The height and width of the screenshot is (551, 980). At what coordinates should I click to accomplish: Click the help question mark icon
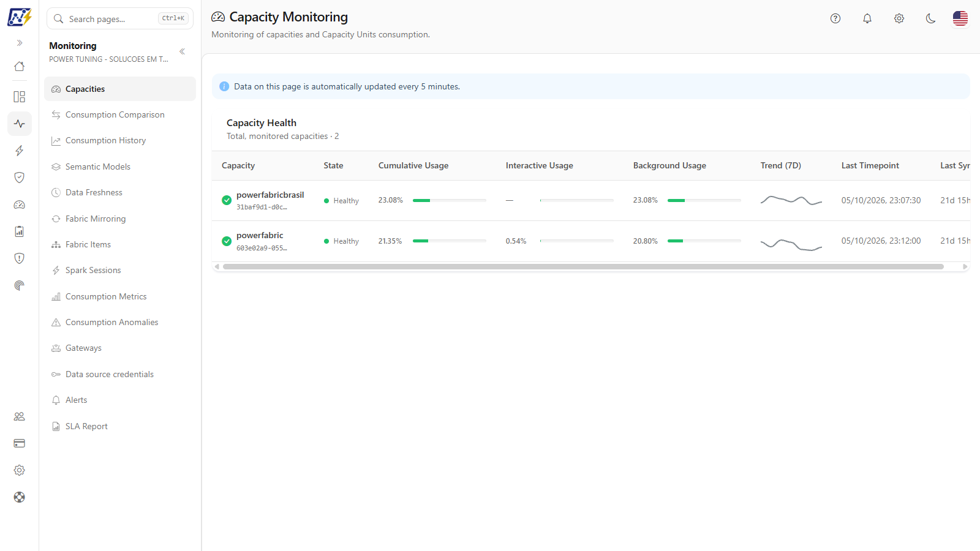point(835,18)
